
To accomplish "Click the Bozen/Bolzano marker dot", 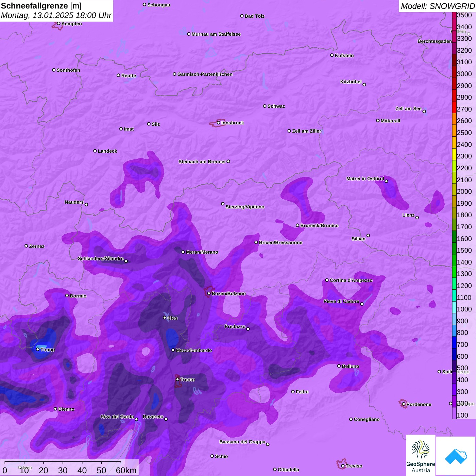I will pos(209,293).
